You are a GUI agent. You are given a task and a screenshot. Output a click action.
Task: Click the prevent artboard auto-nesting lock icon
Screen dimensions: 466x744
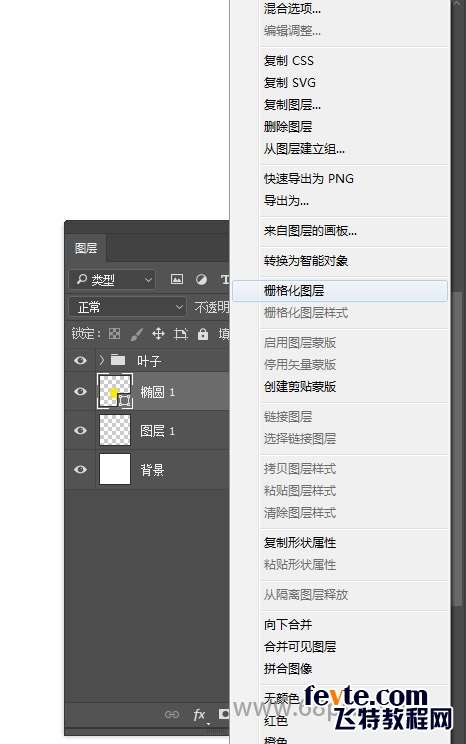pos(180,334)
